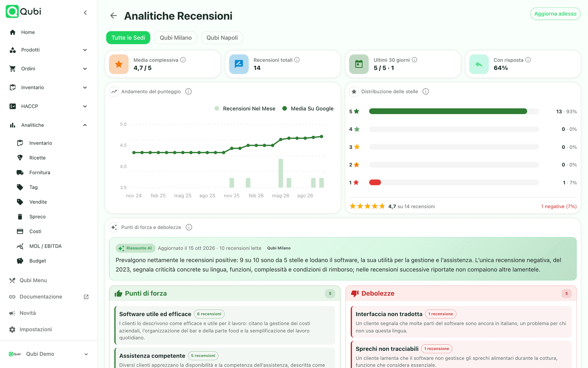The height and width of the screenshot is (368, 588).
Task: Show info for Andamento del punteggio
Action: pos(189,91)
